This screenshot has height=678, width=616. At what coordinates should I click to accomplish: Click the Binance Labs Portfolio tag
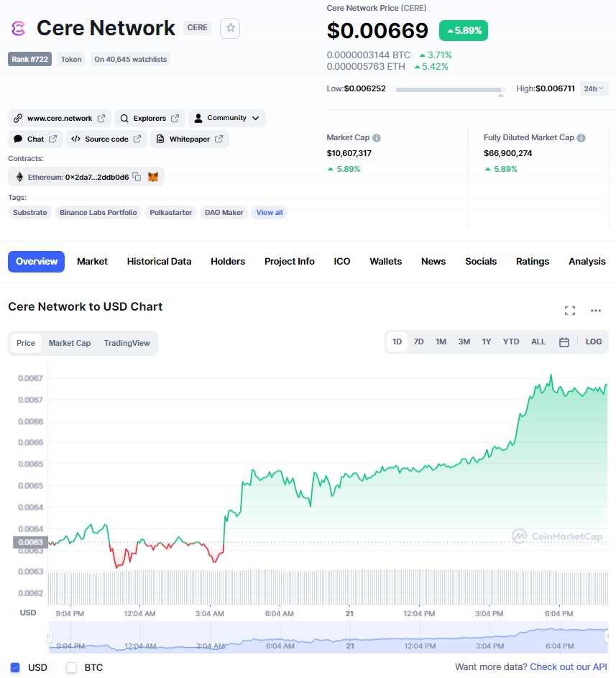(98, 213)
